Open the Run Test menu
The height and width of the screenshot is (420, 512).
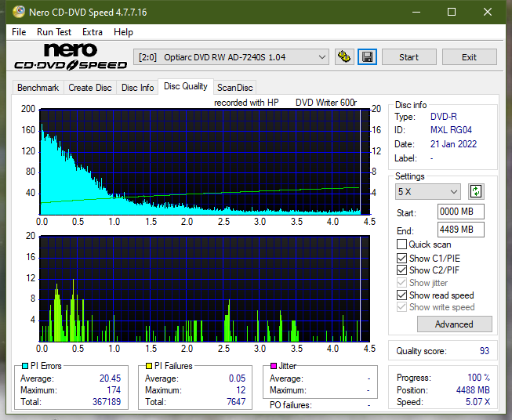[54, 32]
